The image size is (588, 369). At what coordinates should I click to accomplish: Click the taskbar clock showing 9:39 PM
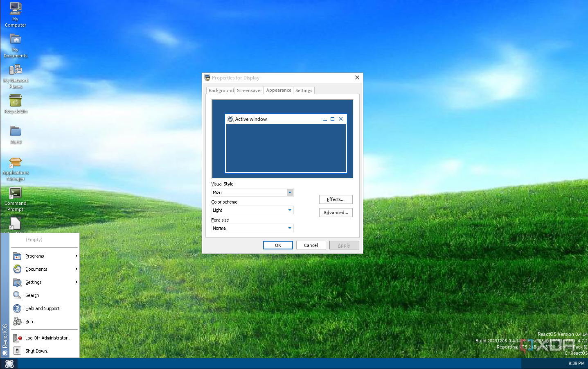[576, 363]
